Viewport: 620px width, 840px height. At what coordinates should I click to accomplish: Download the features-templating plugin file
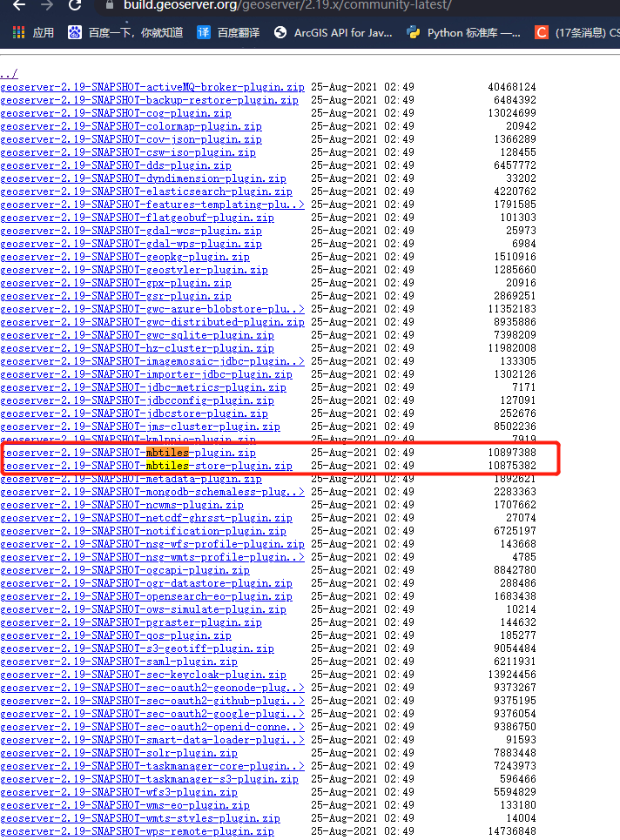[152, 205]
